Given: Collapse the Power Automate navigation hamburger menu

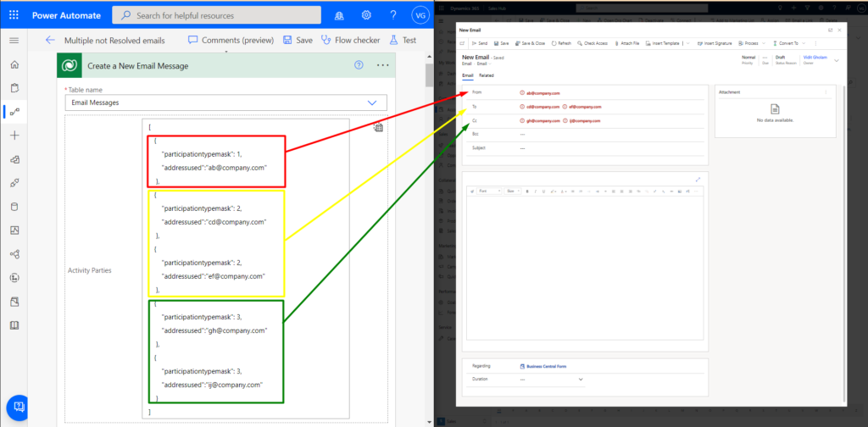Looking at the screenshot, I should click(x=14, y=41).
